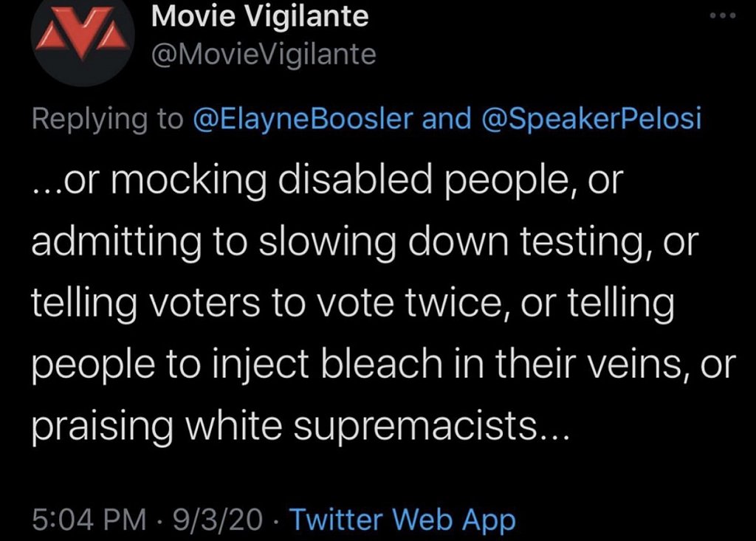Click the @MovieVigilante handle
The width and height of the screenshot is (756, 541).
point(264,55)
